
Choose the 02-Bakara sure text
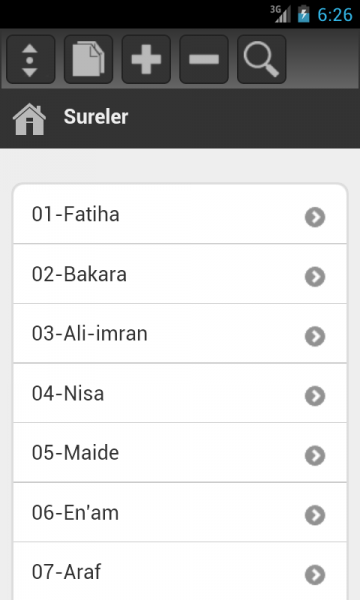(x=79, y=274)
